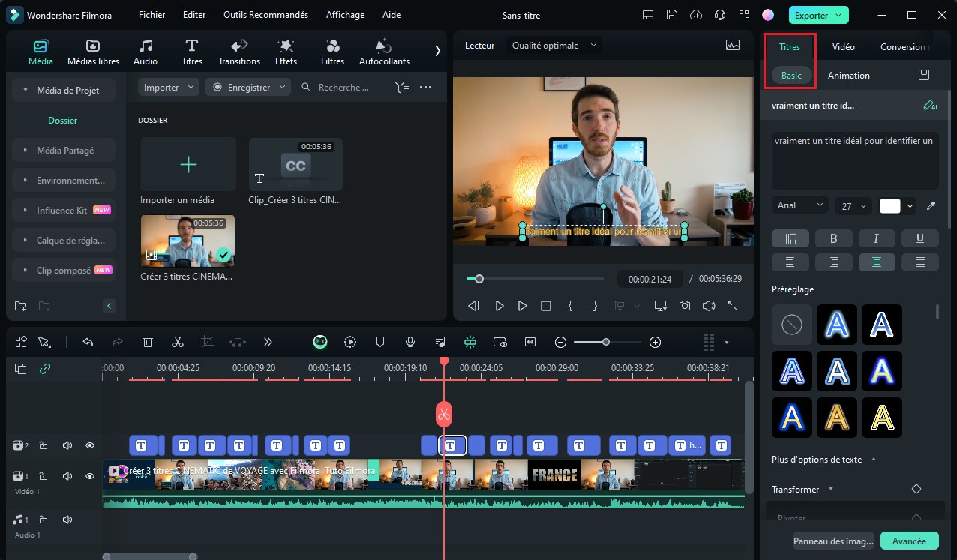Create a new folder in media sidebar
Image resolution: width=957 pixels, height=560 pixels.
20,306
